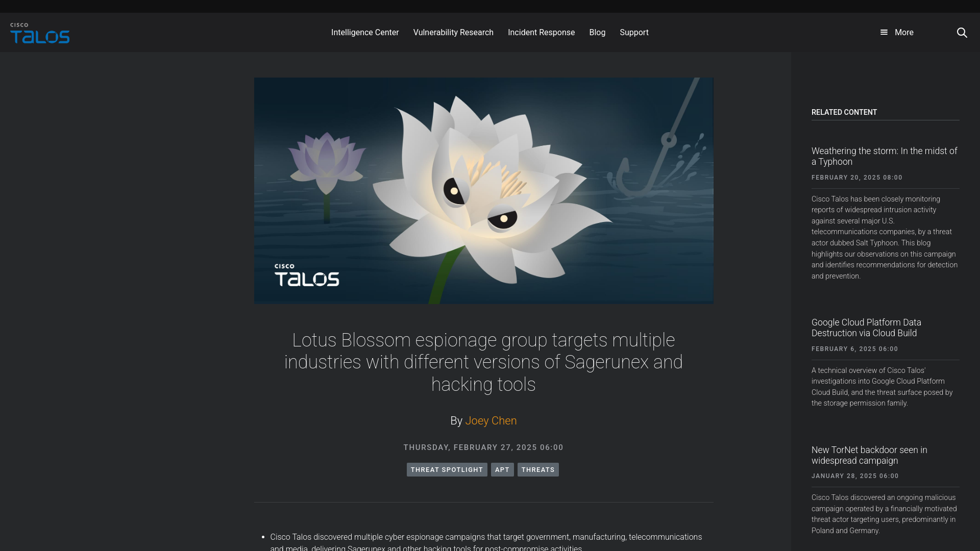This screenshot has height=551, width=980.
Task: Select the APT tag icon
Action: (x=502, y=469)
